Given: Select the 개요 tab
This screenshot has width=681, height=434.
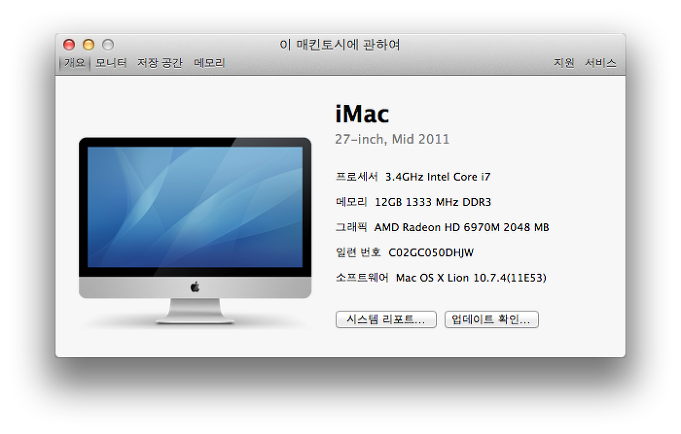Looking at the screenshot, I should pyautogui.click(x=75, y=63).
